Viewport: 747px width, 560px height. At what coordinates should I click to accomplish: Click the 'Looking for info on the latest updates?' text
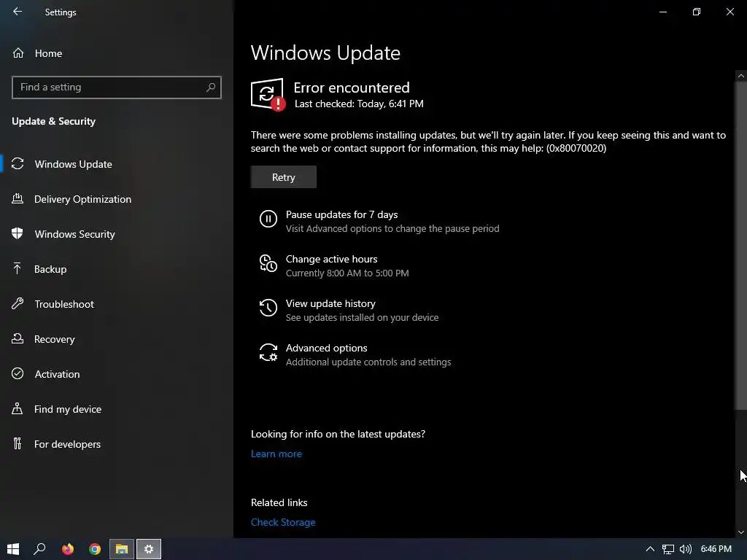tap(338, 434)
